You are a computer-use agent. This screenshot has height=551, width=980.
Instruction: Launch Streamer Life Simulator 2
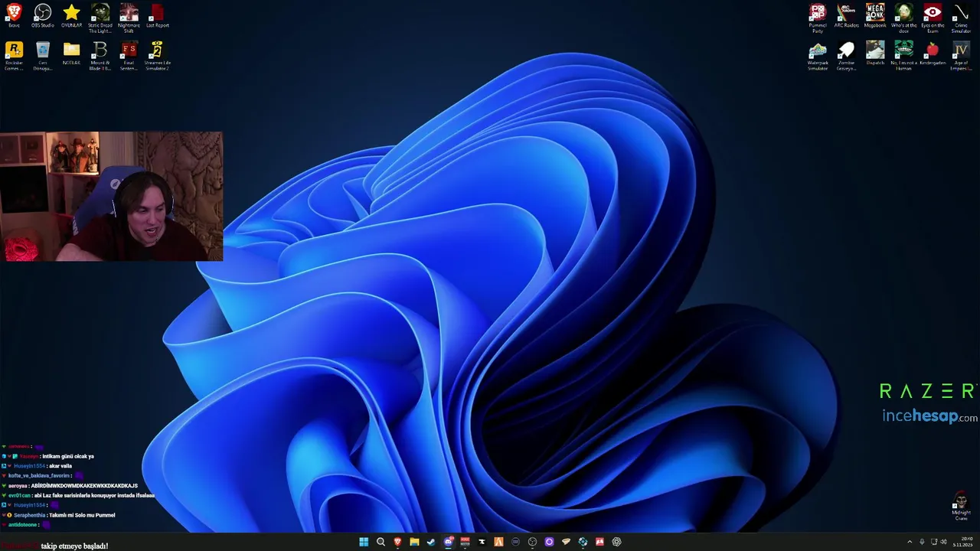157,57
